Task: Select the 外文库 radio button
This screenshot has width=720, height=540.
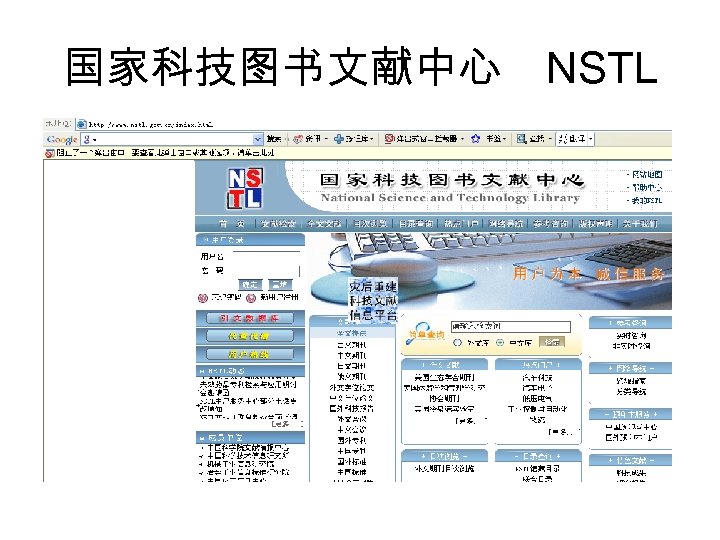Action: coord(457,343)
